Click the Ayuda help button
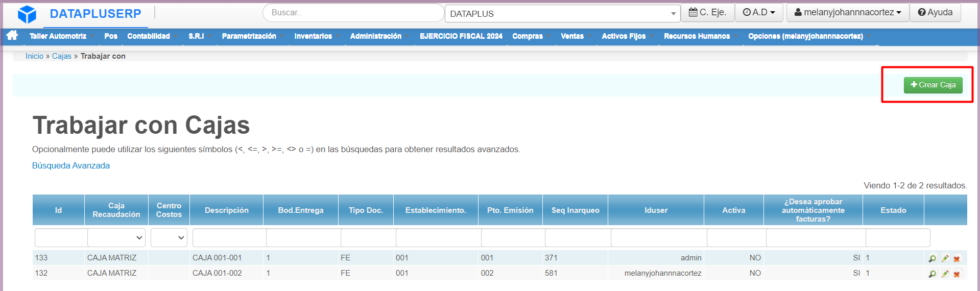Viewport: 980px width, 291px height. pyautogui.click(x=935, y=12)
